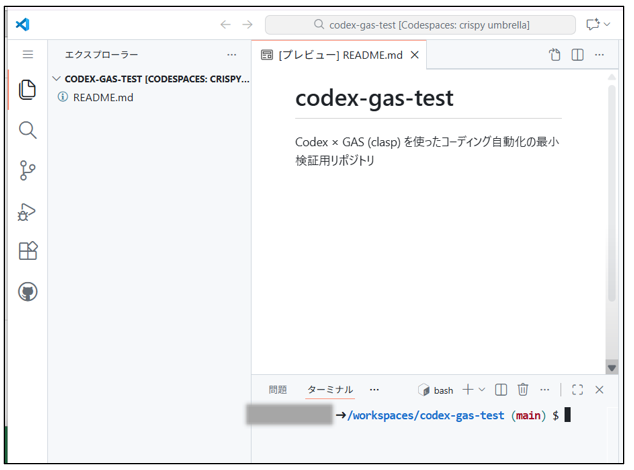The image size is (634, 470).
Task: Switch to the ターミナル panel tab
Action: pyautogui.click(x=330, y=390)
